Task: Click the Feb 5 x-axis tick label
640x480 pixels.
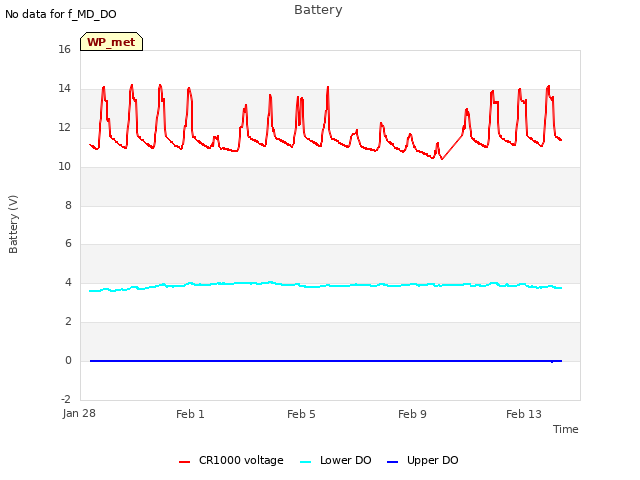Action: (x=301, y=414)
